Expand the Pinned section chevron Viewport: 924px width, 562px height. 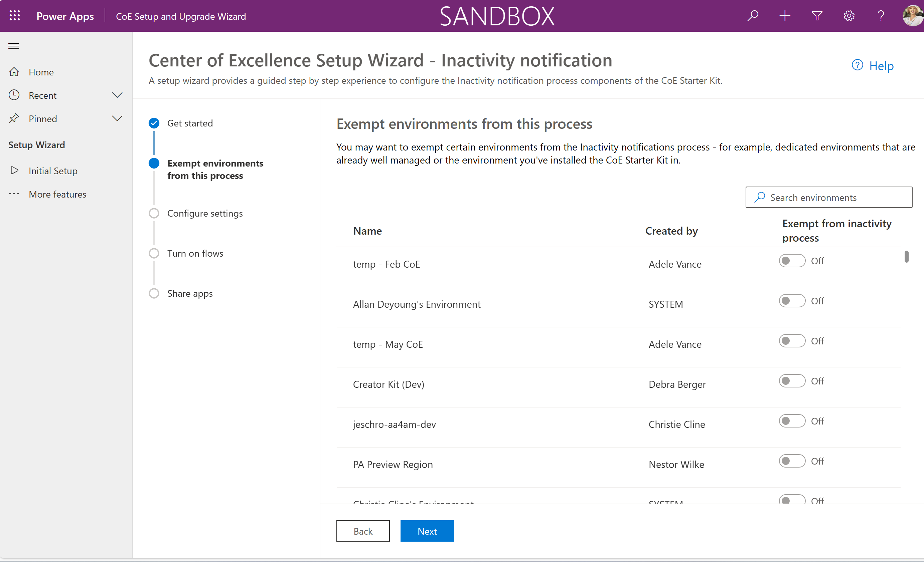[117, 119]
